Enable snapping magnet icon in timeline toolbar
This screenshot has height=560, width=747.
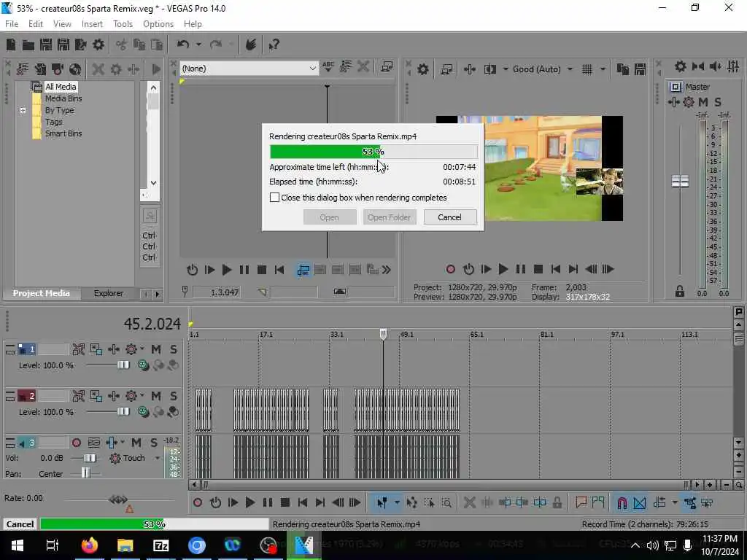[622, 502]
